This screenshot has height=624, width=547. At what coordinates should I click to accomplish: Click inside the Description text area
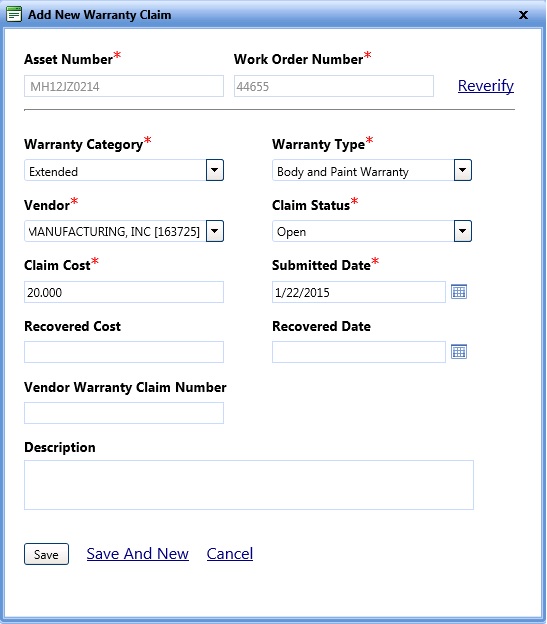click(249, 485)
